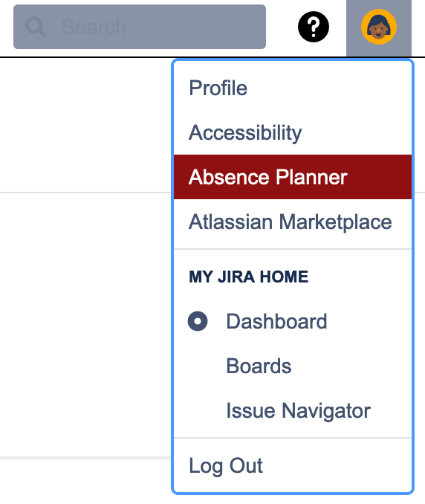Click the divider space above Log Out
The image size is (425, 504).
293,438
